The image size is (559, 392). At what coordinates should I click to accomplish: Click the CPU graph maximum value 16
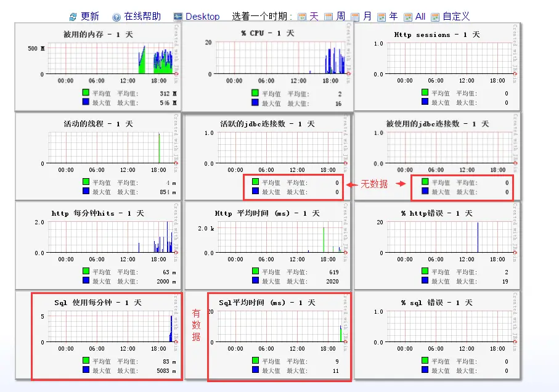point(338,104)
